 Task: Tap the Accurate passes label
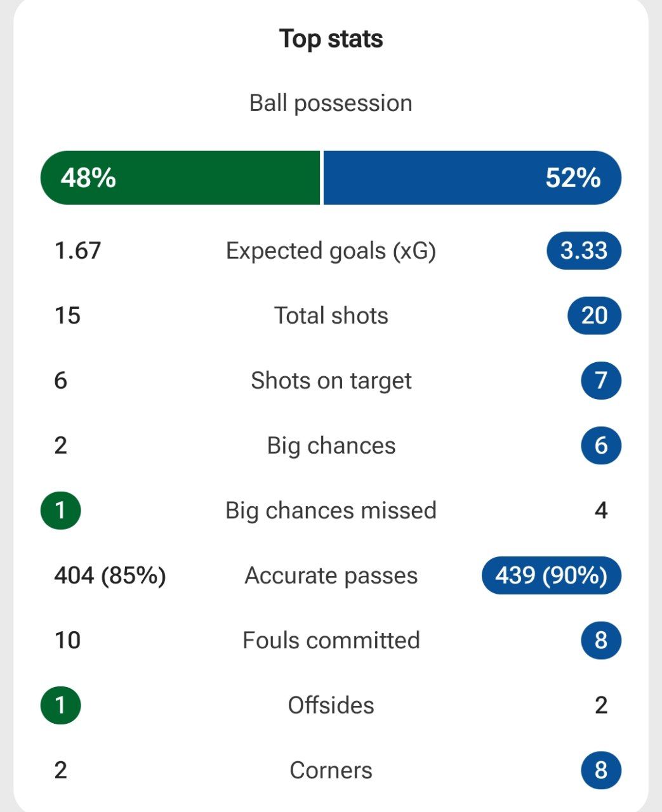coord(331,575)
